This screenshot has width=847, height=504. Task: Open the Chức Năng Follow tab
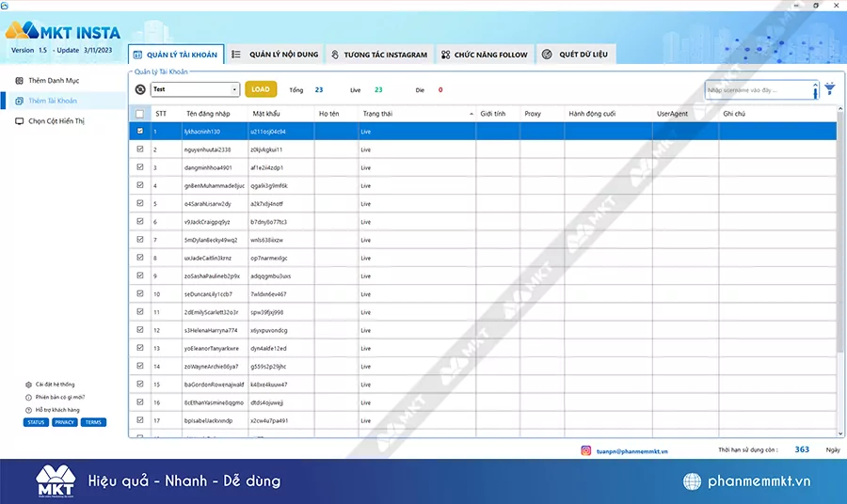tap(485, 55)
